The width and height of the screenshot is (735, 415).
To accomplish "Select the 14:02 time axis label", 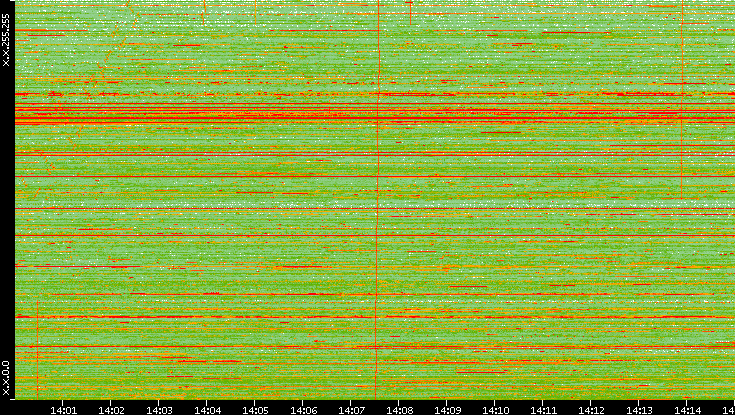I will click(111, 410).
